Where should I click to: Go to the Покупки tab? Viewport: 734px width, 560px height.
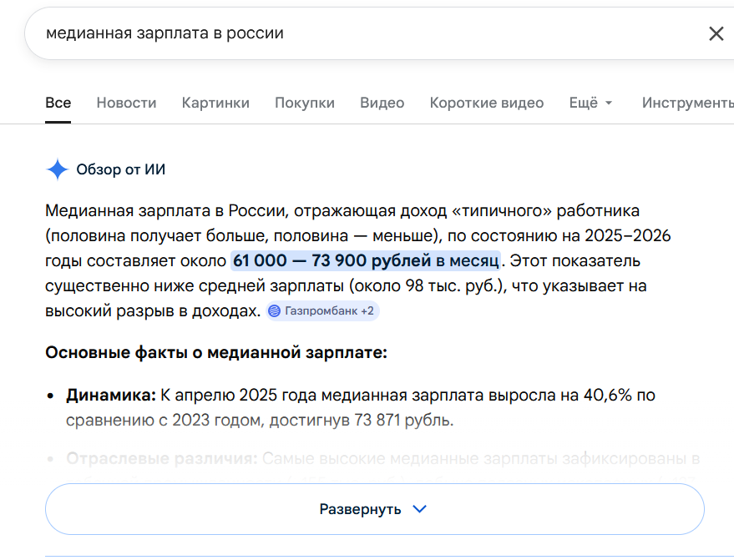(x=305, y=103)
